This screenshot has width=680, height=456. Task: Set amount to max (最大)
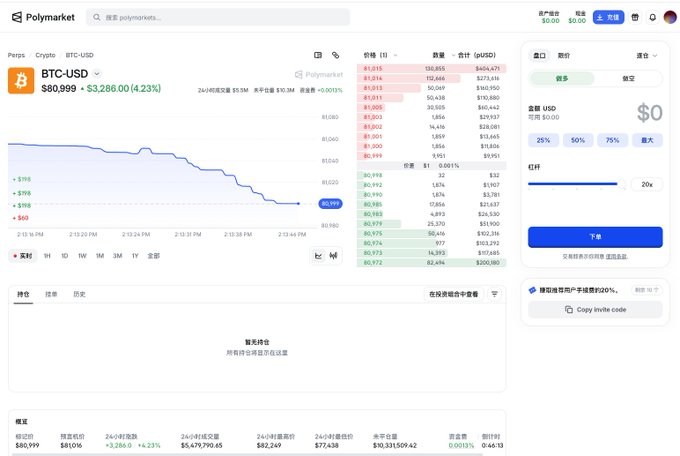(647, 140)
